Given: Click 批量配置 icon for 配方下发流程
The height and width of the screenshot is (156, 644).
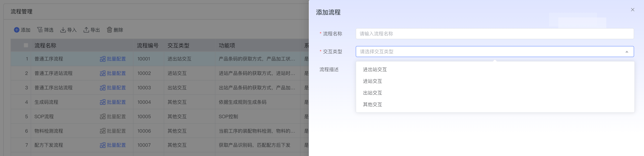Looking at the screenshot, I should (x=102, y=145).
